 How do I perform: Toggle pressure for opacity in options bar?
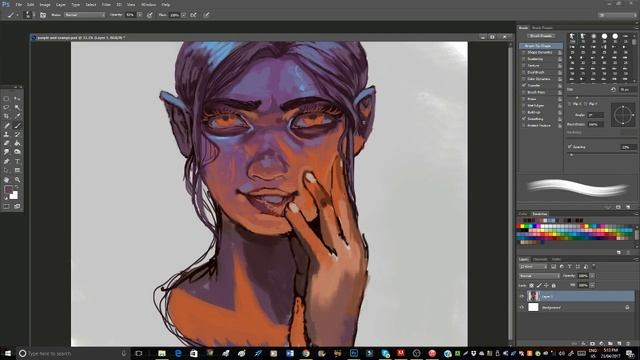(x=150, y=15)
